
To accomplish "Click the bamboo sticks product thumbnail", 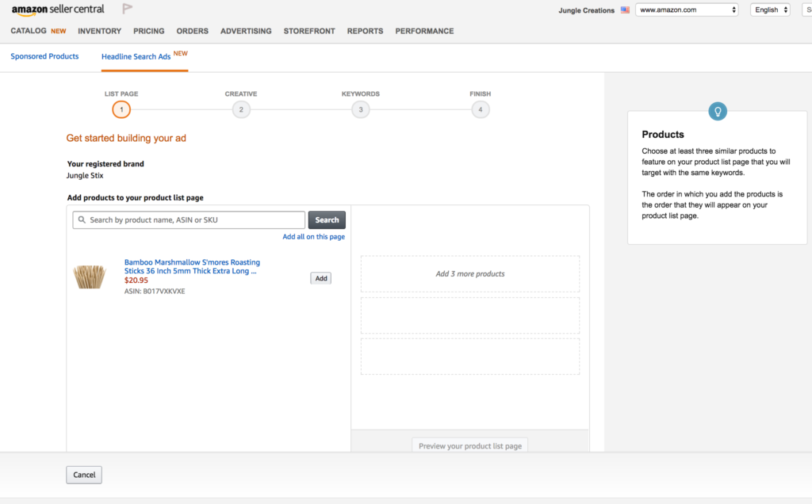I will (x=90, y=277).
